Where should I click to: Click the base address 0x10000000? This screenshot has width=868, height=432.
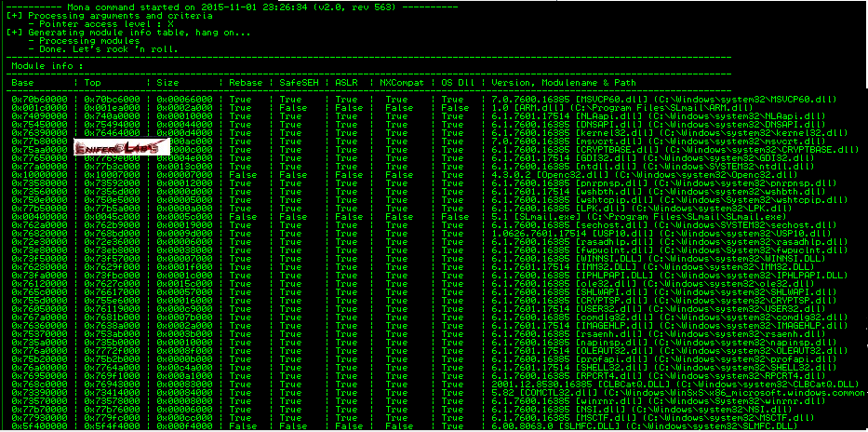pyautogui.click(x=39, y=174)
